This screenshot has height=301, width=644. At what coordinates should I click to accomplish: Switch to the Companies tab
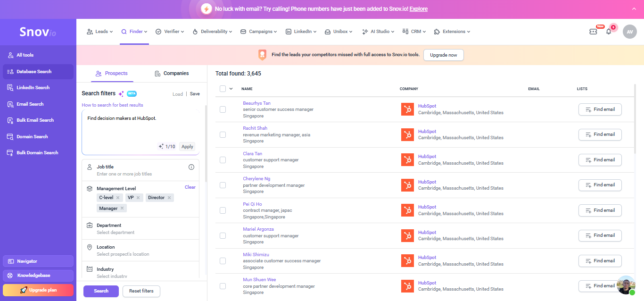[x=172, y=74]
